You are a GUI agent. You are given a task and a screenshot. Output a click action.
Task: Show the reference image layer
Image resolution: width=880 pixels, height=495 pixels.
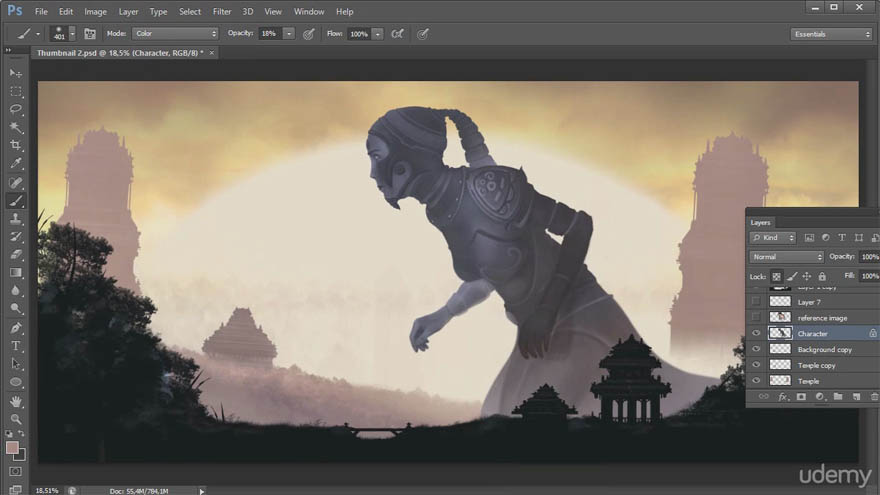click(756, 318)
